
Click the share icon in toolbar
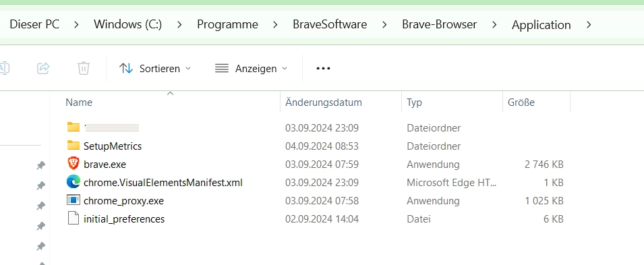43,68
